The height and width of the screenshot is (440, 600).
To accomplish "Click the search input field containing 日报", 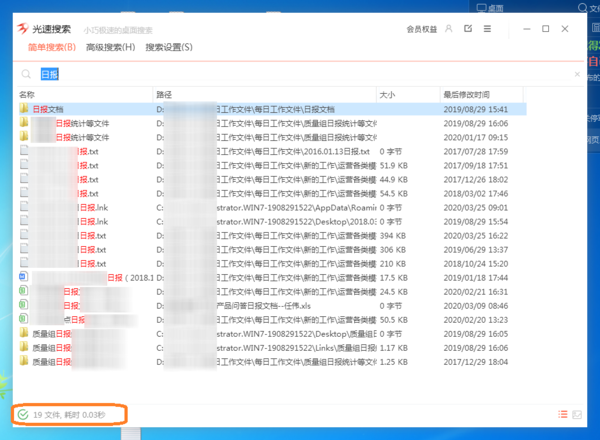I will [304, 74].
